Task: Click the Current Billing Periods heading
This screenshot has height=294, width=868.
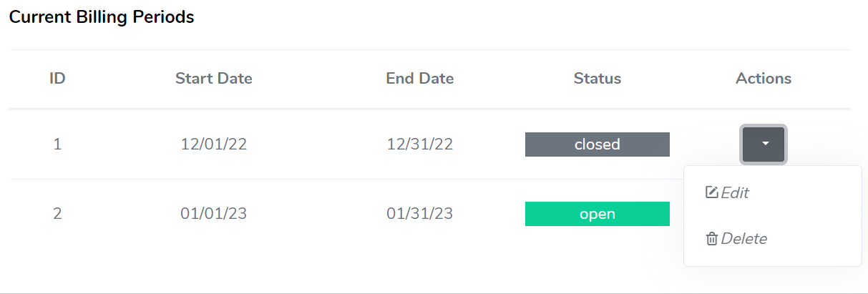Action: (x=101, y=17)
